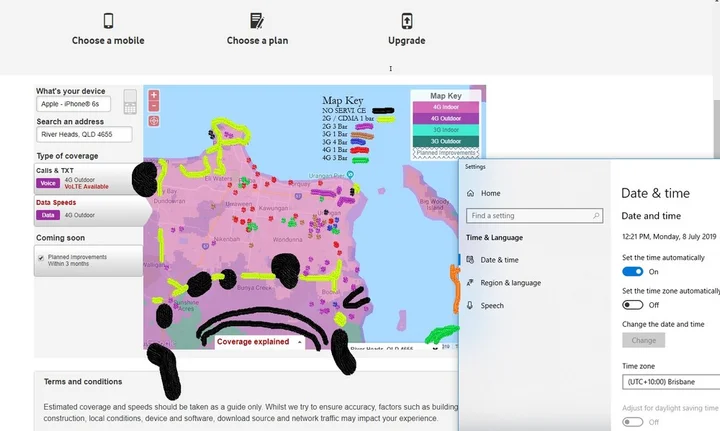
Task: Click the purple Voice coverage button
Action: pos(47,183)
